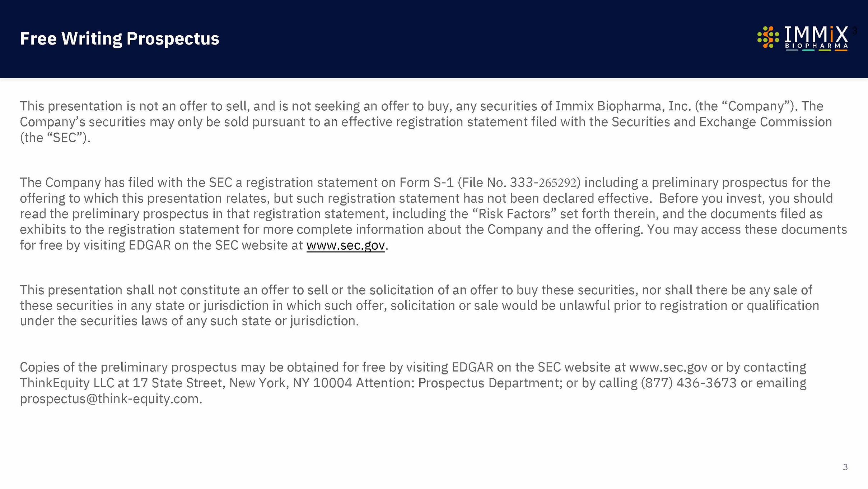Click the page number 3 at bottom right
Viewport: 868px width, 489px height.
click(845, 467)
